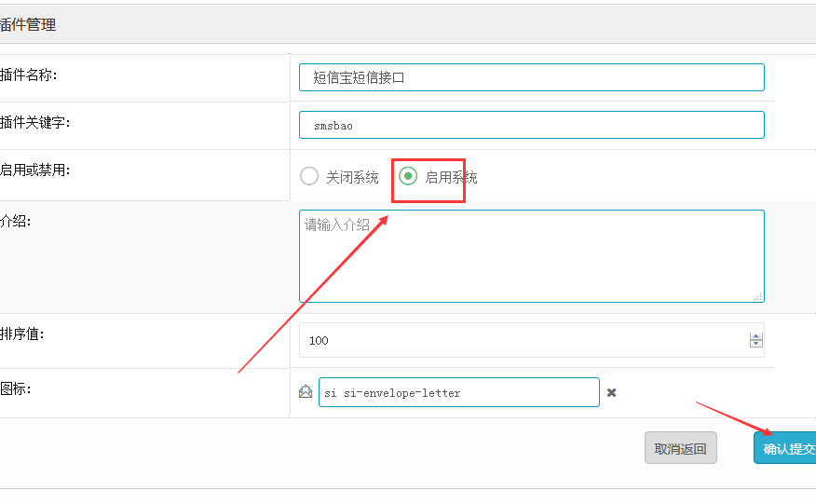Click the 启用或禁用 label
The width and height of the screenshot is (816, 504).
34,170
